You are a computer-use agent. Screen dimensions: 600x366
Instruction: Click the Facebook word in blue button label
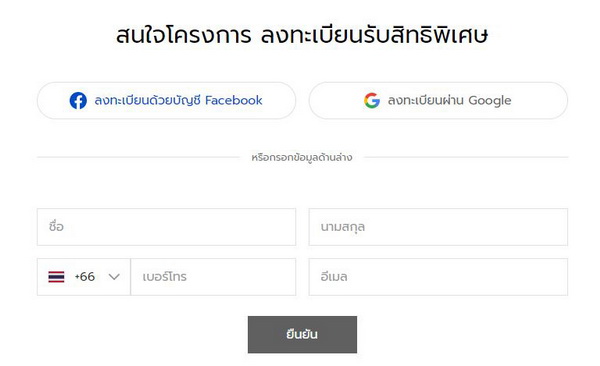click(234, 100)
